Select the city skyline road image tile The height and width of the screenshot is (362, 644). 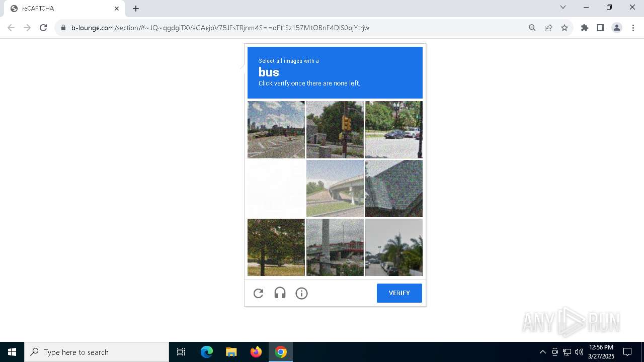tap(276, 130)
